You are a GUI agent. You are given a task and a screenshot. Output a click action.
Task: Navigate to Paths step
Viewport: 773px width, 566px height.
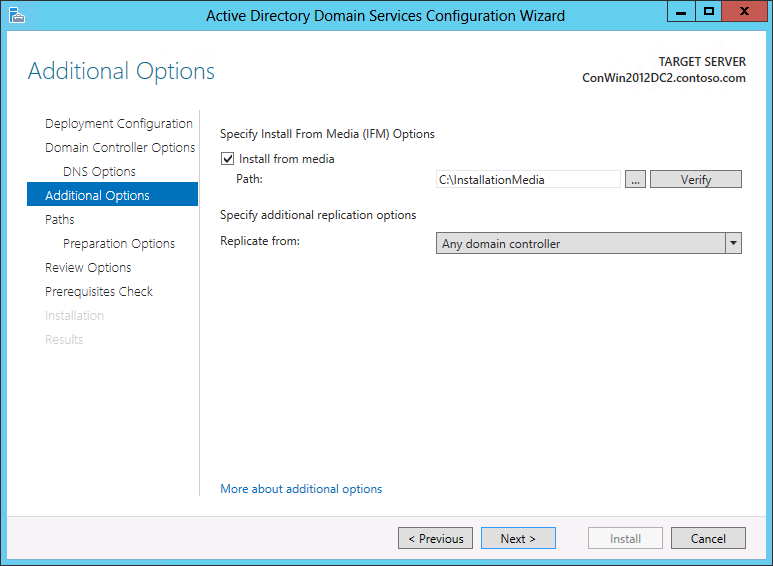pos(60,219)
